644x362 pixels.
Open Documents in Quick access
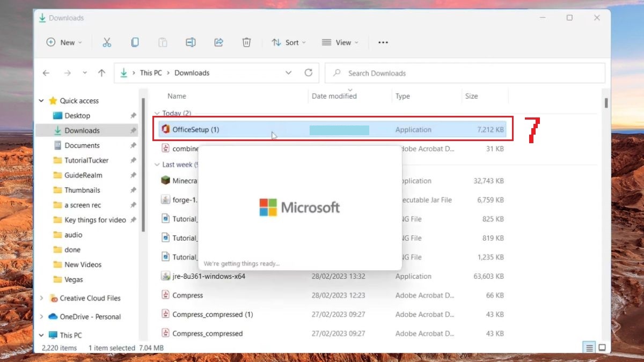click(82, 145)
